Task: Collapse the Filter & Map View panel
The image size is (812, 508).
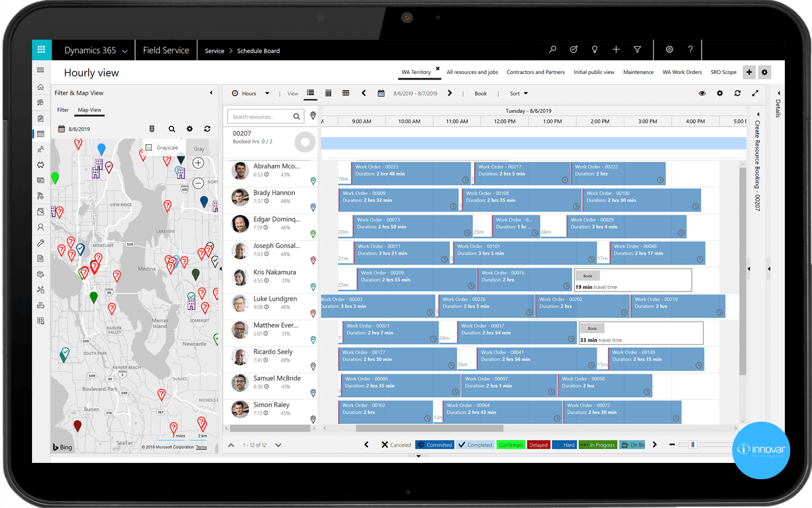Action: point(211,92)
